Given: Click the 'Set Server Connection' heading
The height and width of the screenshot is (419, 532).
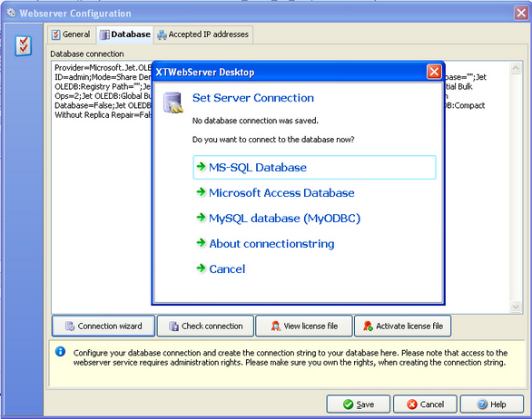Looking at the screenshot, I should [x=253, y=98].
